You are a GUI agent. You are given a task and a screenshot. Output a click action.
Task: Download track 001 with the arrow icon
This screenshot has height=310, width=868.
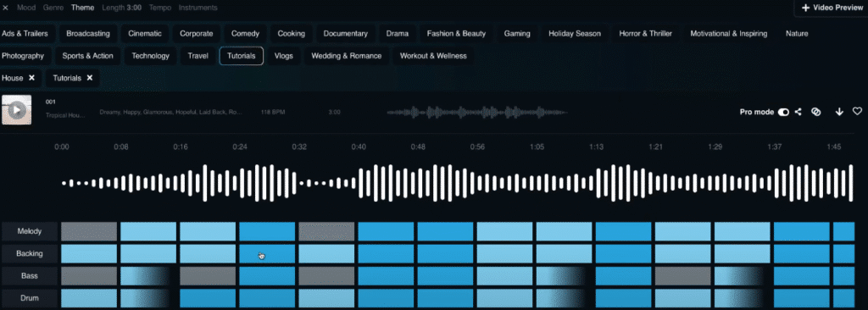click(x=839, y=112)
